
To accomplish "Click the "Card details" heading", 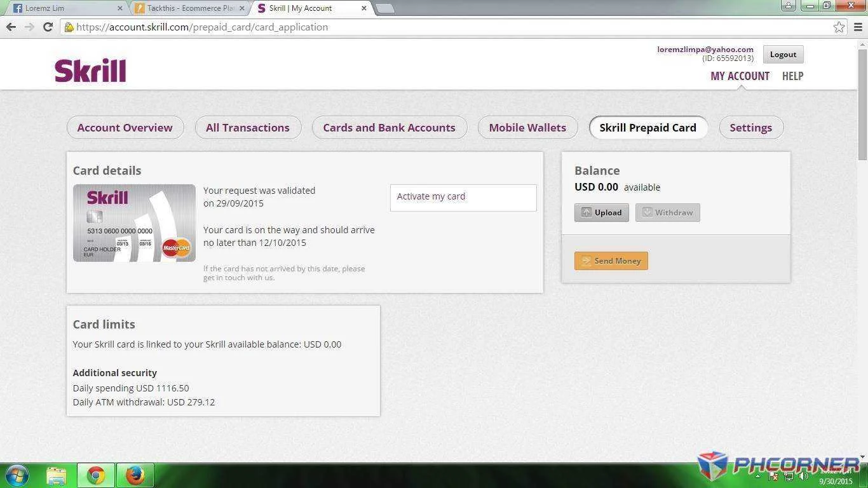I will point(107,171).
